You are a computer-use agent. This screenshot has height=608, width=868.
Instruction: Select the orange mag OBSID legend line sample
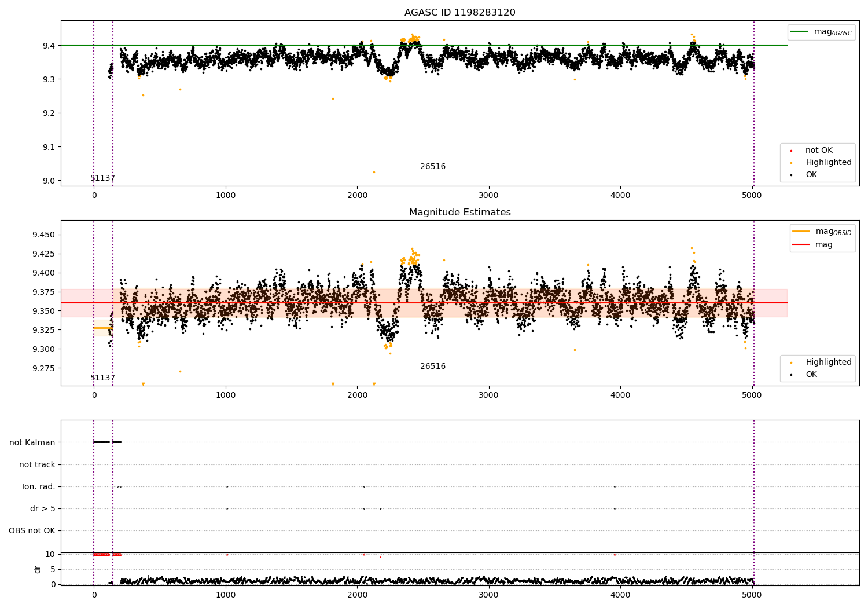[801, 232]
